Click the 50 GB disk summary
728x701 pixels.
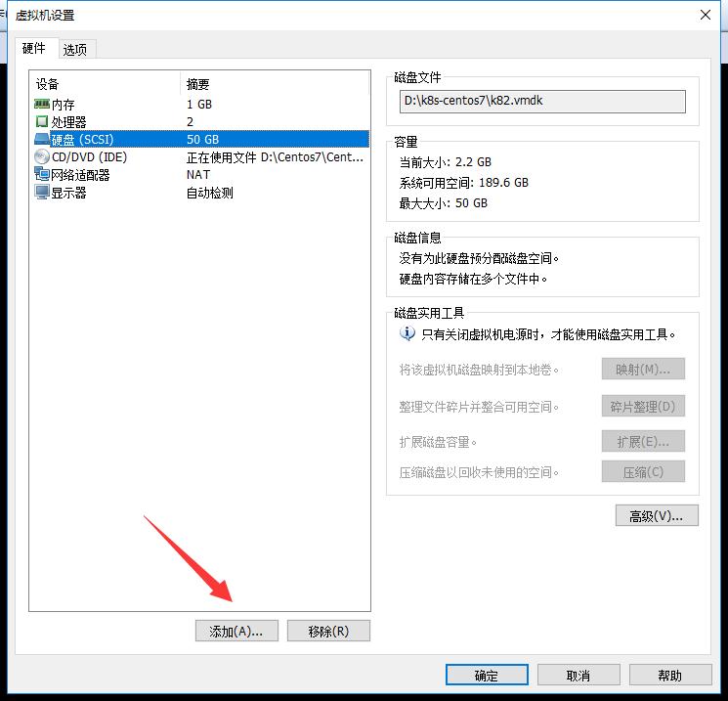202,140
